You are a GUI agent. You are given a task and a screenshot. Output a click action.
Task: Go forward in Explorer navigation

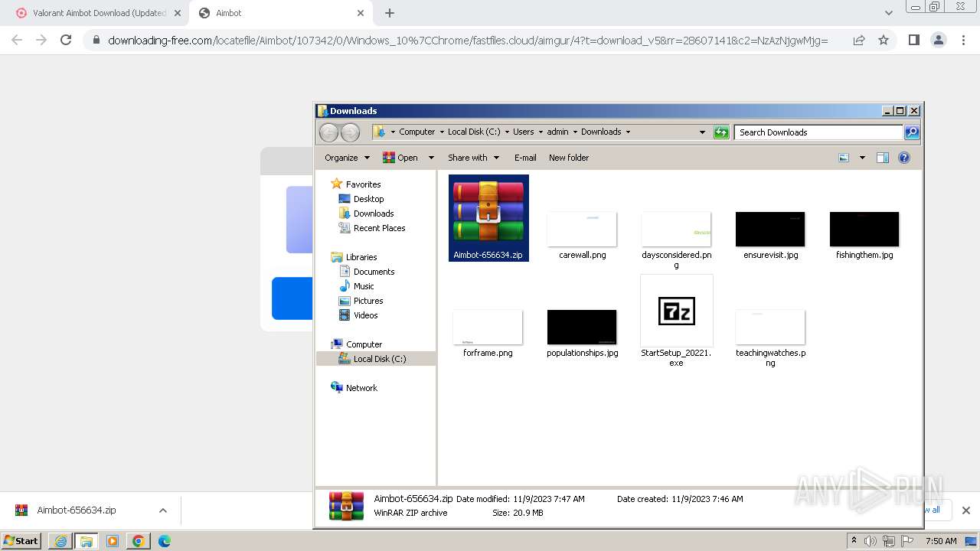pyautogui.click(x=350, y=132)
